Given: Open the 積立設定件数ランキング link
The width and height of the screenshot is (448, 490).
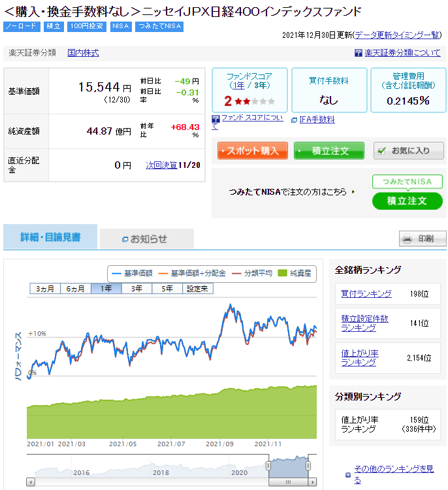Looking at the screenshot, I should coord(364,323).
